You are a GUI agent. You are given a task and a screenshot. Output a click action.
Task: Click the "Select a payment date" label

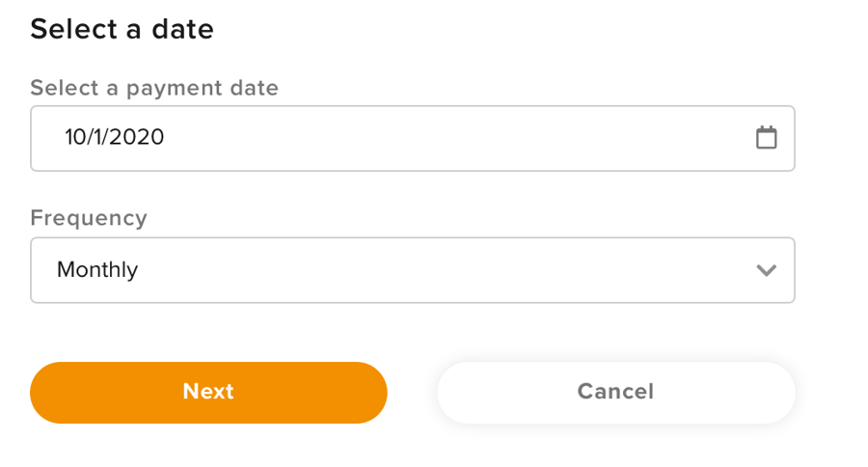[x=154, y=88]
